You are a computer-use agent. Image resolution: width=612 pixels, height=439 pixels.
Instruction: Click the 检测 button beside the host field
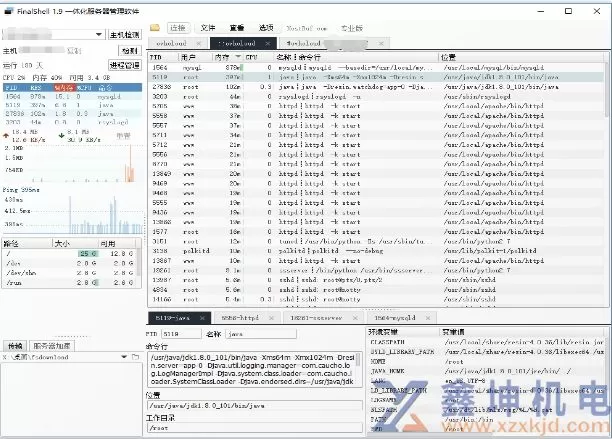click(x=130, y=51)
